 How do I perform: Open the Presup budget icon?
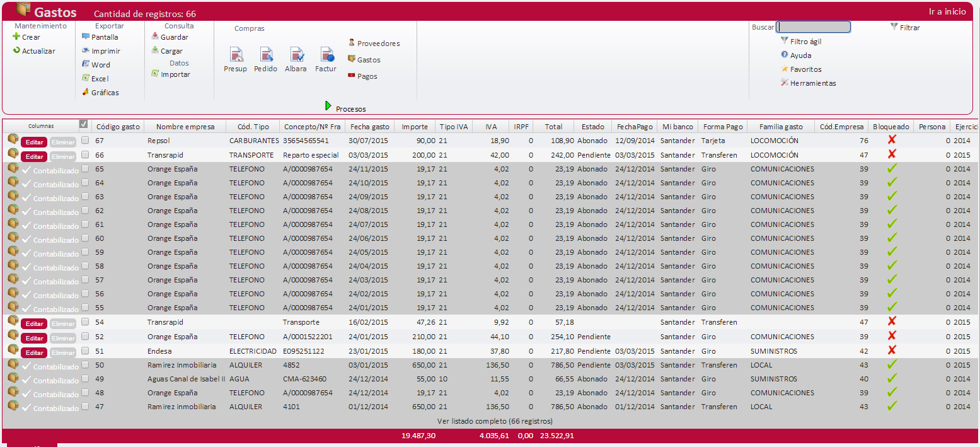[x=236, y=55]
